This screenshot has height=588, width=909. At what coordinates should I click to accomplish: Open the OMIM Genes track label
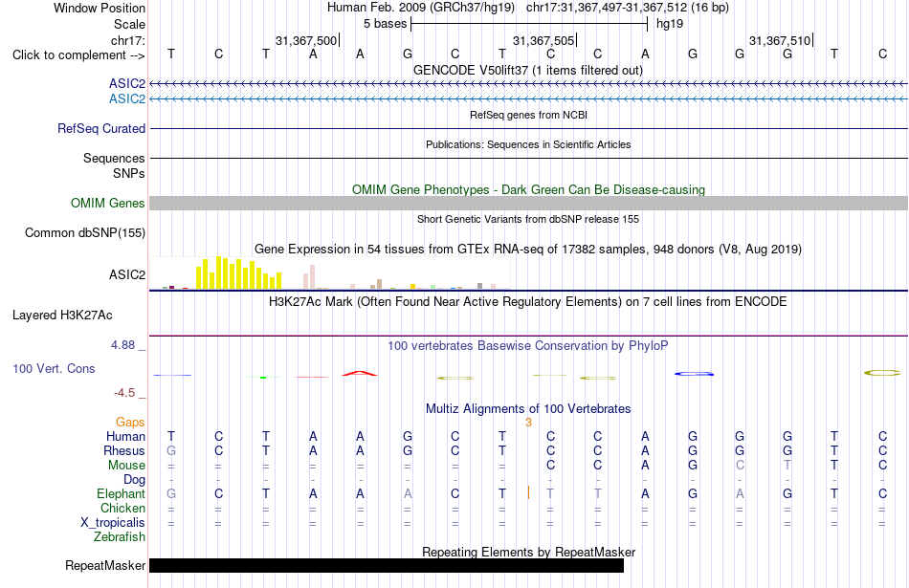pos(108,204)
